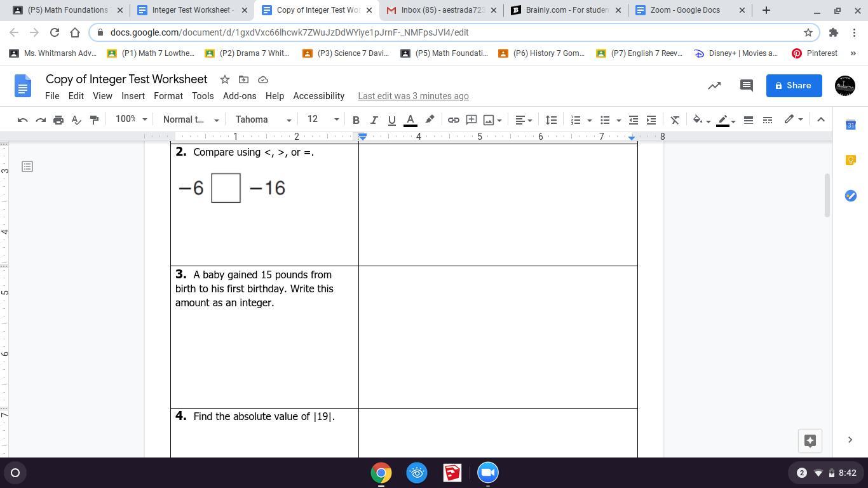Choose the text color
The image size is (868, 488).
pyautogui.click(x=410, y=119)
